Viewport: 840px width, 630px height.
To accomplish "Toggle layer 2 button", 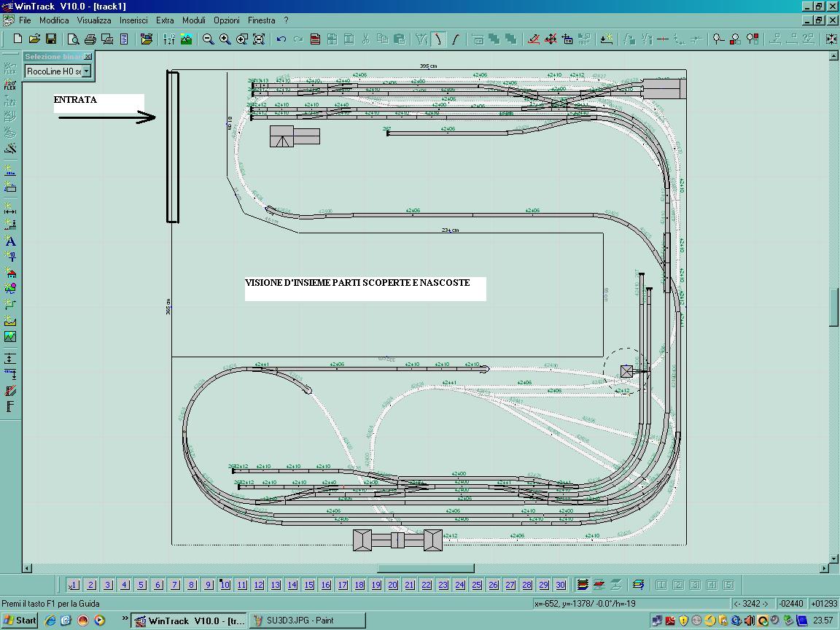I will pos(91,585).
